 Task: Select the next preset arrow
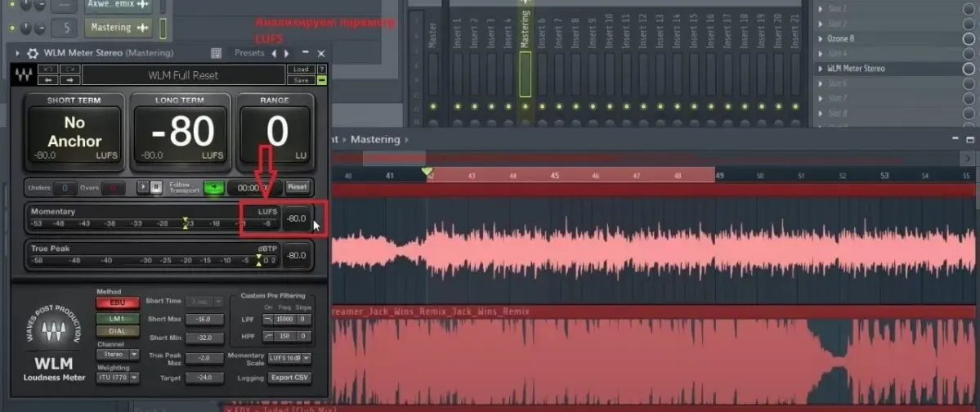point(287,53)
